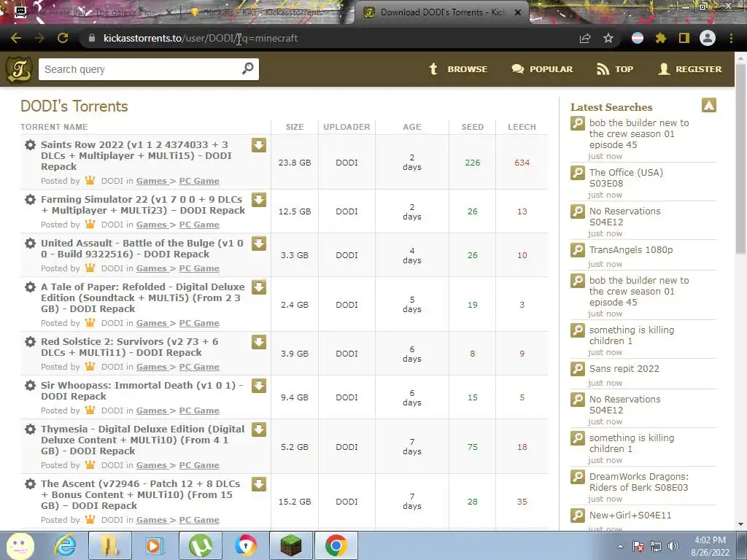Click Games category link under The Ascent
This screenshot has height=560, width=747.
click(x=152, y=520)
